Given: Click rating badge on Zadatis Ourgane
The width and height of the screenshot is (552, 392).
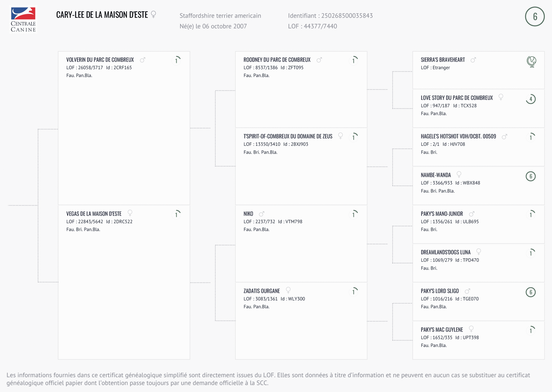Looking at the screenshot, I should 354,292.
